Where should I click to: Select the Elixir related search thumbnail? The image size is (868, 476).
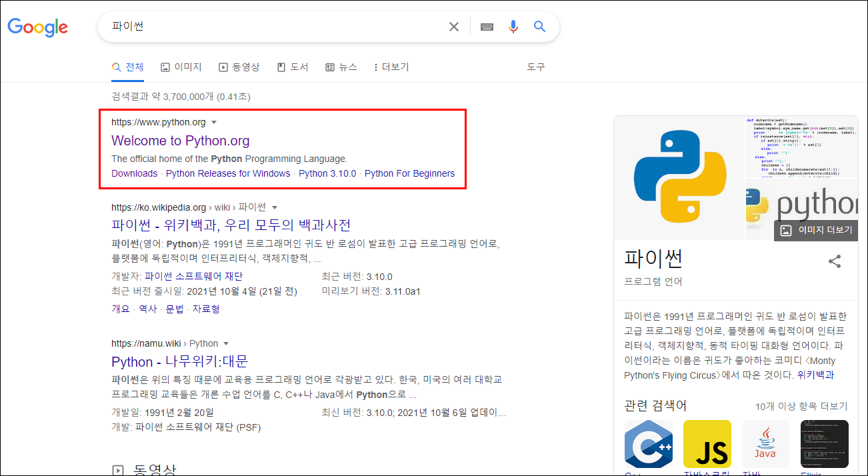tap(825, 444)
